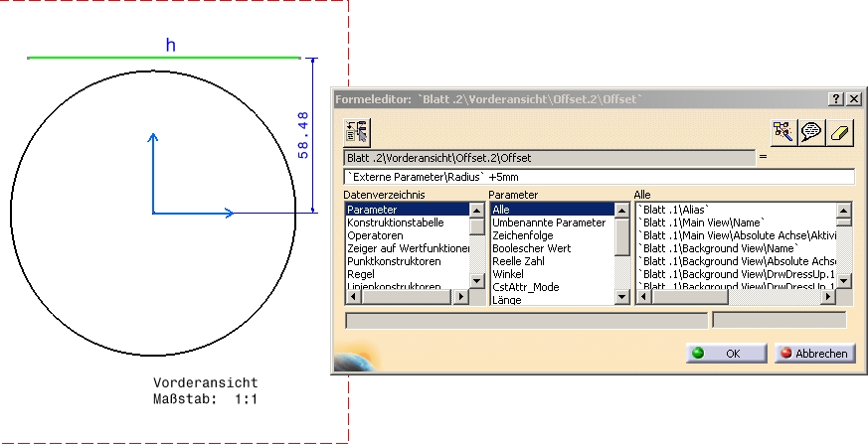This screenshot has height=444, width=868.
Task: Select Alle in the Parameter list
Action: click(x=553, y=210)
